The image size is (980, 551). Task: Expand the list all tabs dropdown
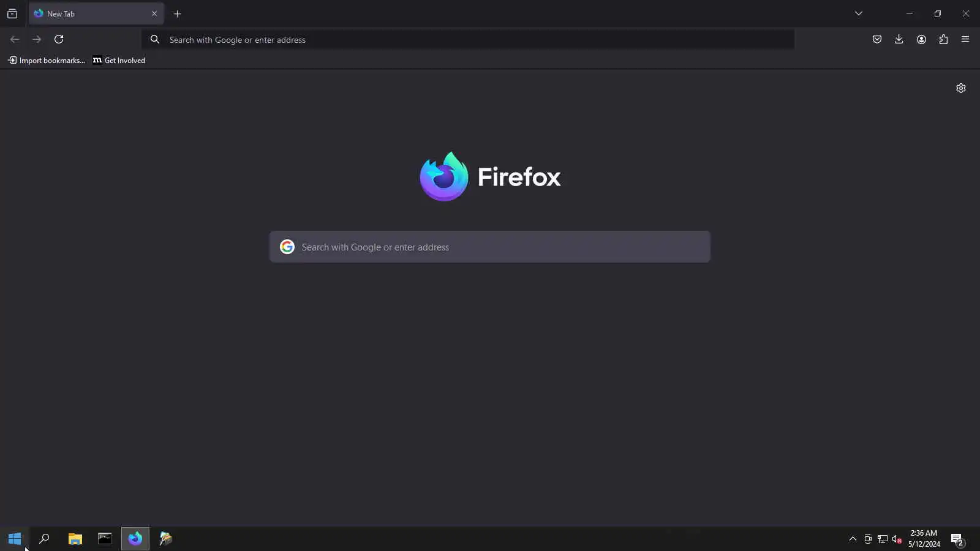click(859, 13)
